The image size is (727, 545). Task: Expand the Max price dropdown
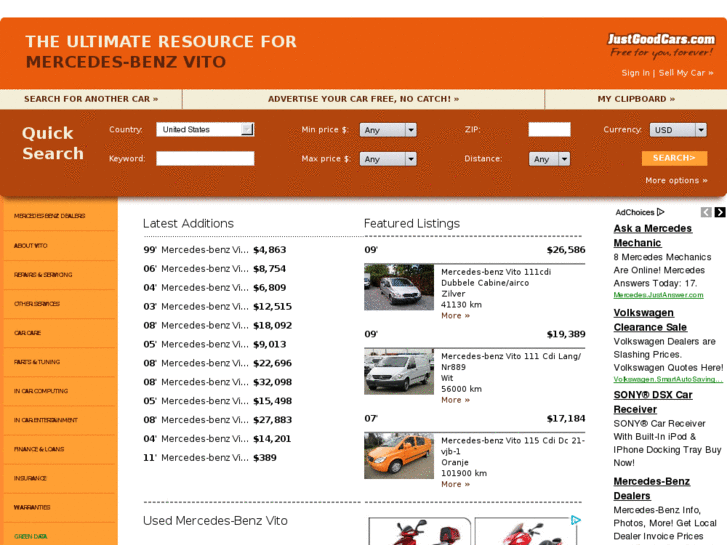pos(388,159)
